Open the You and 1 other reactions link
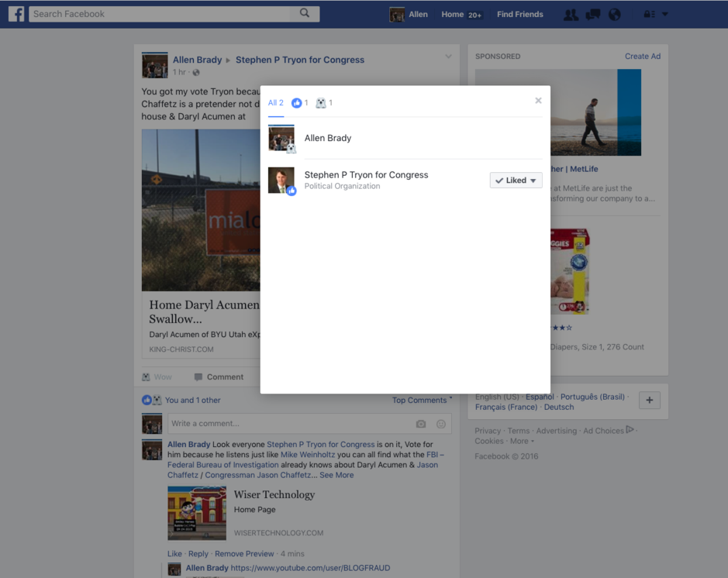The width and height of the screenshot is (728, 578). pyautogui.click(x=193, y=400)
